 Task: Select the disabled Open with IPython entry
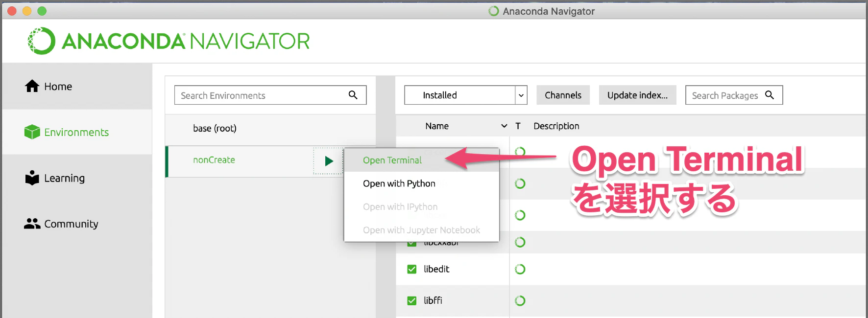coord(421,207)
